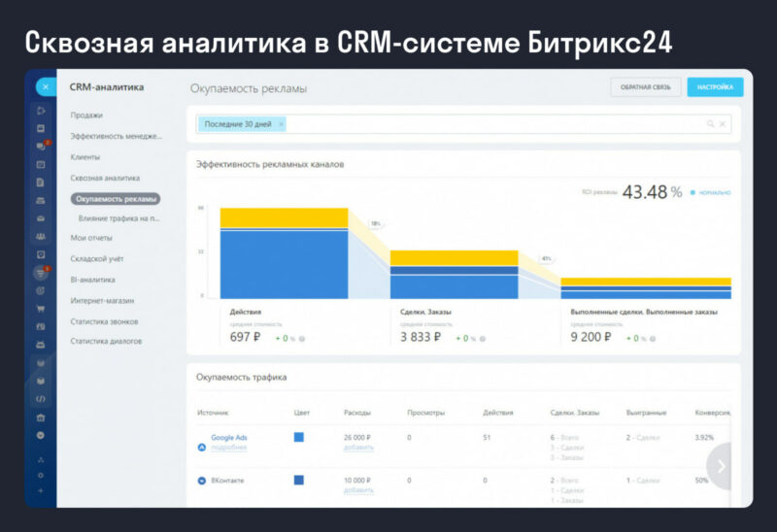
Task: Click 'добавить' under 26 000 ₽ expenses
Action: pos(358,448)
